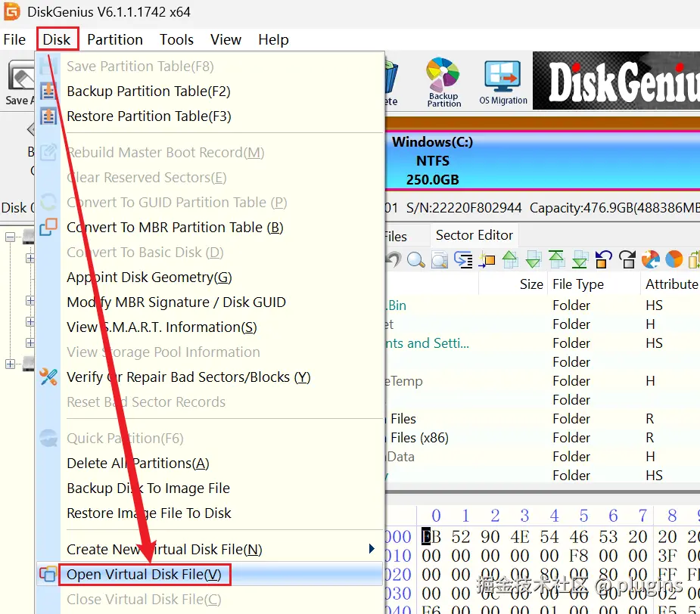The image size is (700, 614).
Task: Click the S/N:22220F802944 disk info text
Action: pyautogui.click(x=463, y=208)
